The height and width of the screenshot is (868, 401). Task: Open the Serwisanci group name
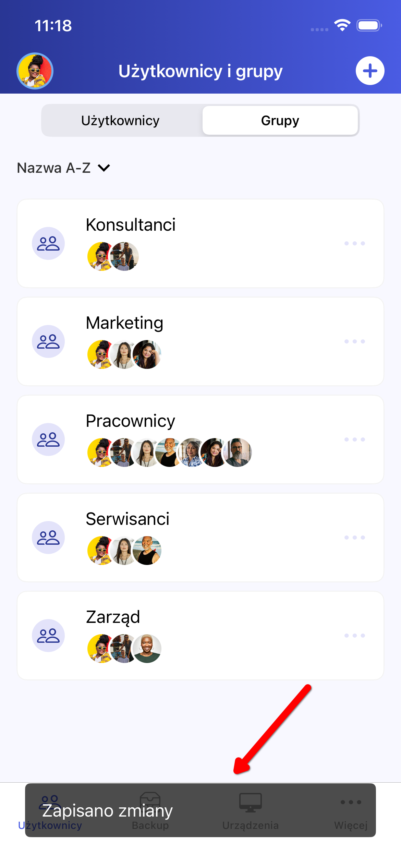(x=127, y=519)
